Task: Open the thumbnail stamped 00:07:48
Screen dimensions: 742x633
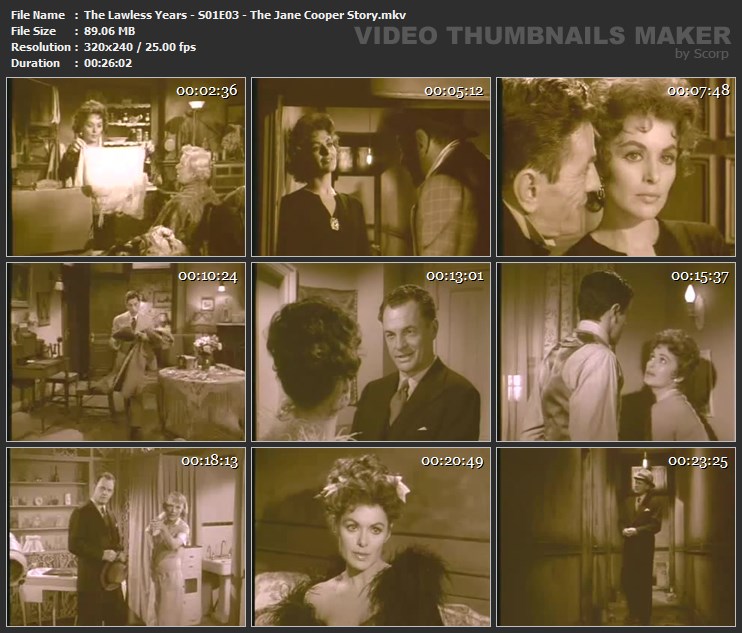Action: coord(616,167)
